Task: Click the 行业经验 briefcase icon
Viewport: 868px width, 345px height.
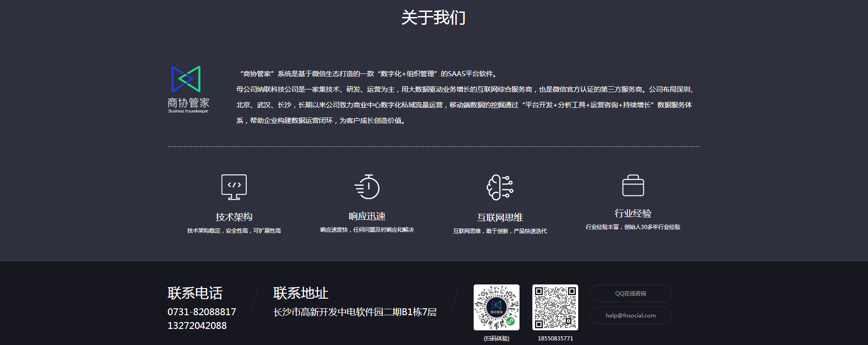Action: coord(633,185)
